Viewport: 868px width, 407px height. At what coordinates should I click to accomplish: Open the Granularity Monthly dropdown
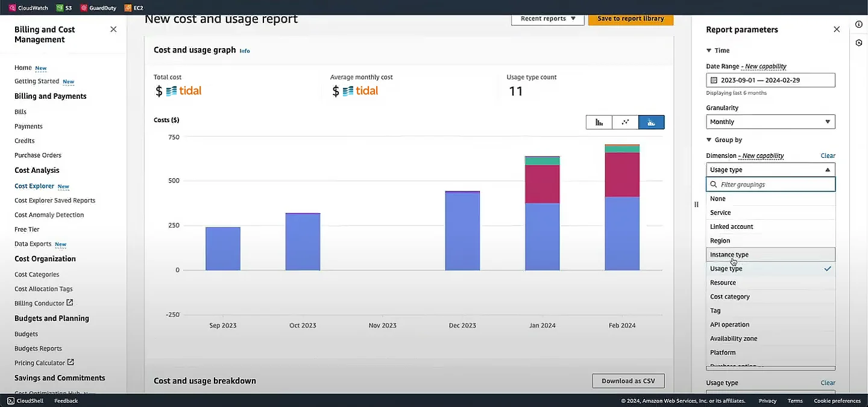coord(770,122)
